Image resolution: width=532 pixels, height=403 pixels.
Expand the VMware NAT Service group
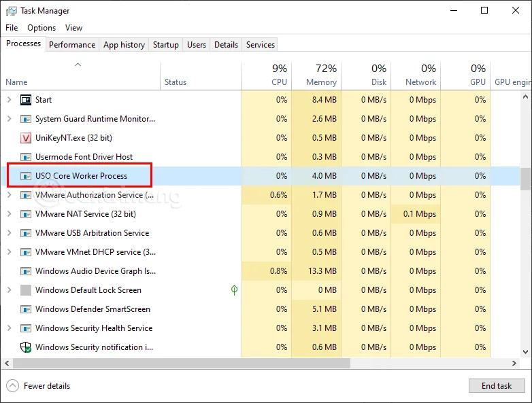pos(9,214)
